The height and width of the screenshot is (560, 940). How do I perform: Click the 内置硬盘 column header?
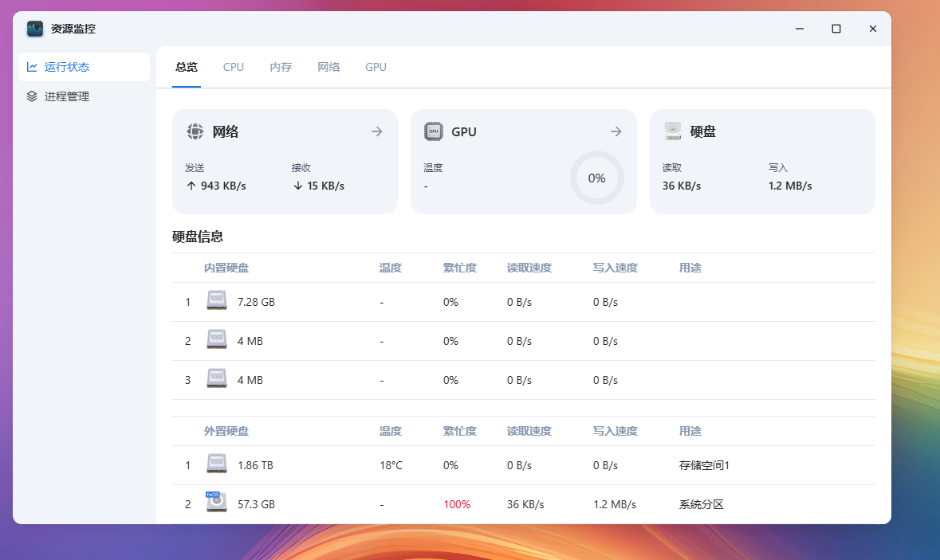click(226, 268)
